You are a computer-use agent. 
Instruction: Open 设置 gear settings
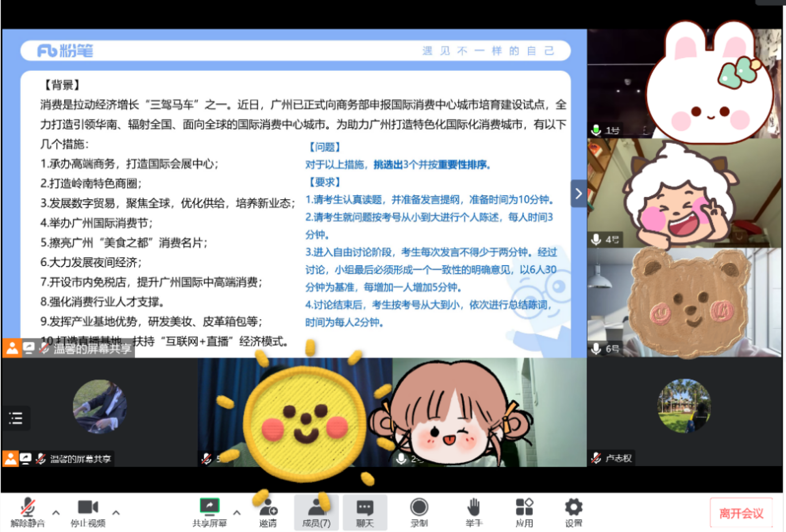tap(573, 507)
